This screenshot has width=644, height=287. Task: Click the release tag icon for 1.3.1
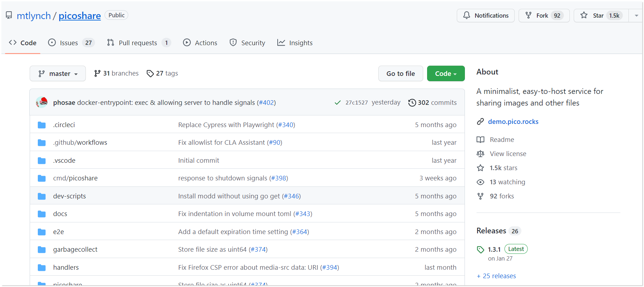[x=480, y=250]
